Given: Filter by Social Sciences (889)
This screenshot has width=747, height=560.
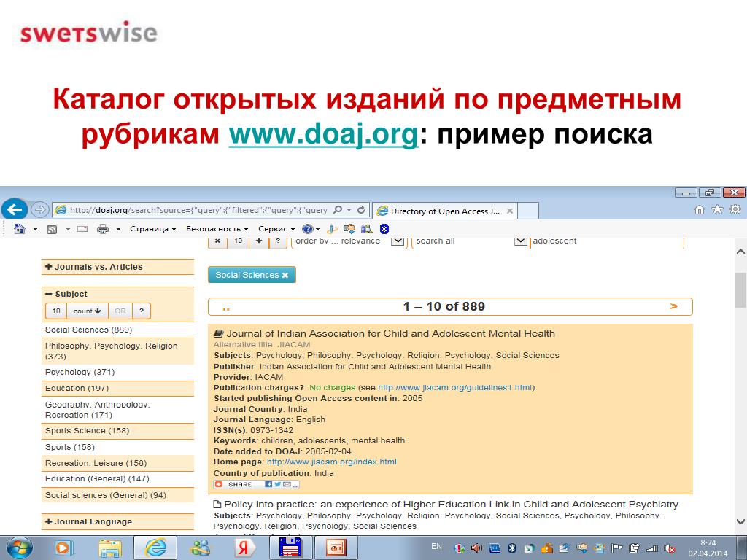Looking at the screenshot, I should [x=117, y=330].
